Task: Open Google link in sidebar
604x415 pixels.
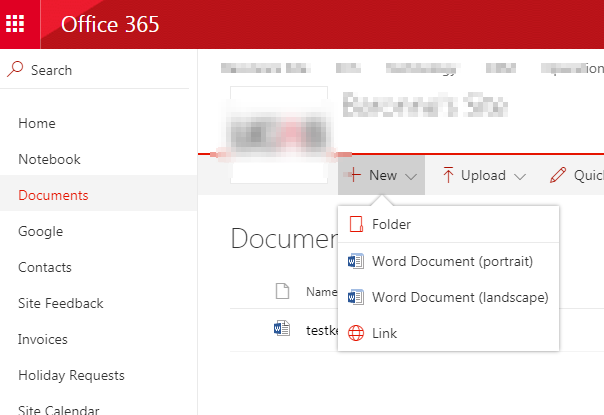Action: 40,231
